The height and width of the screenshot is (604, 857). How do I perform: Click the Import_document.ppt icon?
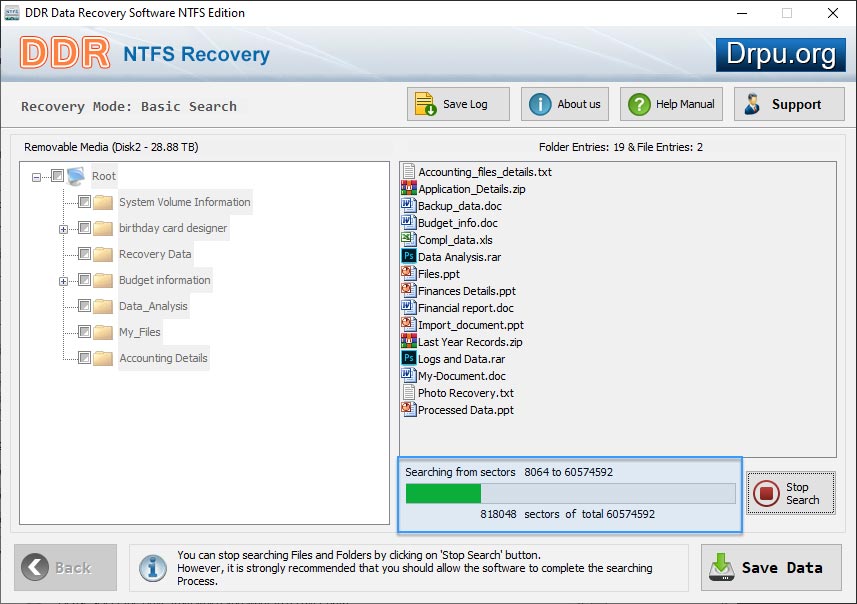coord(408,324)
